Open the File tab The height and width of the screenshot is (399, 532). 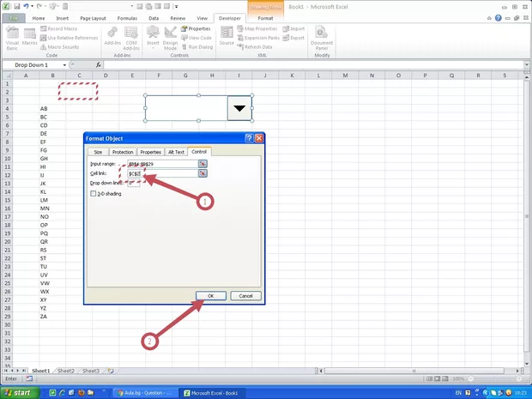click(14, 18)
